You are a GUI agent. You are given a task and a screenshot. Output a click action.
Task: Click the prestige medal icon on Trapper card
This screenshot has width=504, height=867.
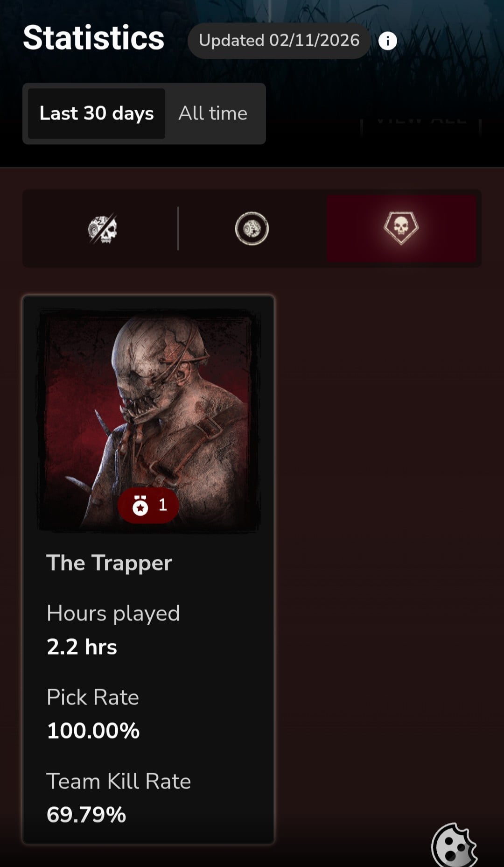(x=140, y=505)
